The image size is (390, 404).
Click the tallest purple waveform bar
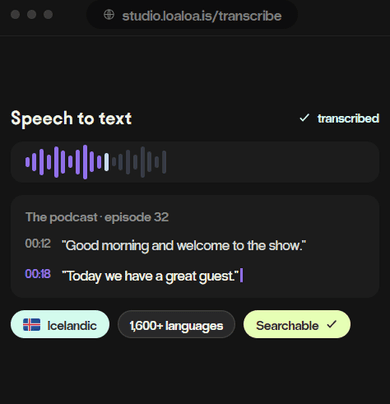point(85,162)
